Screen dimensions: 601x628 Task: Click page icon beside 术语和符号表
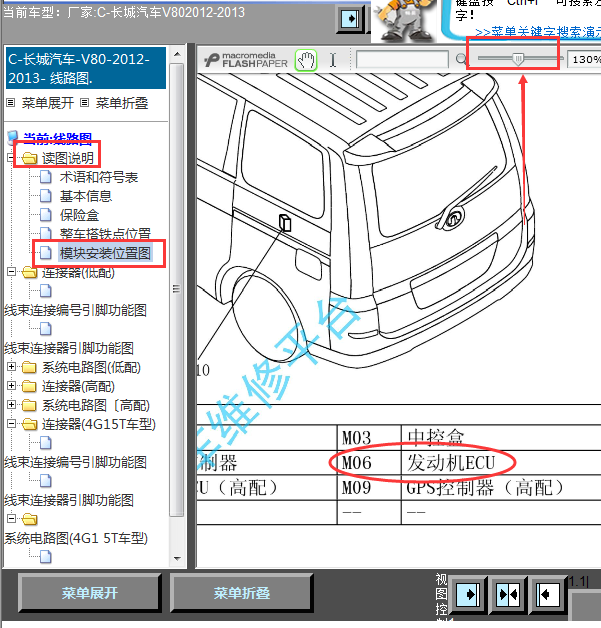pos(45,177)
